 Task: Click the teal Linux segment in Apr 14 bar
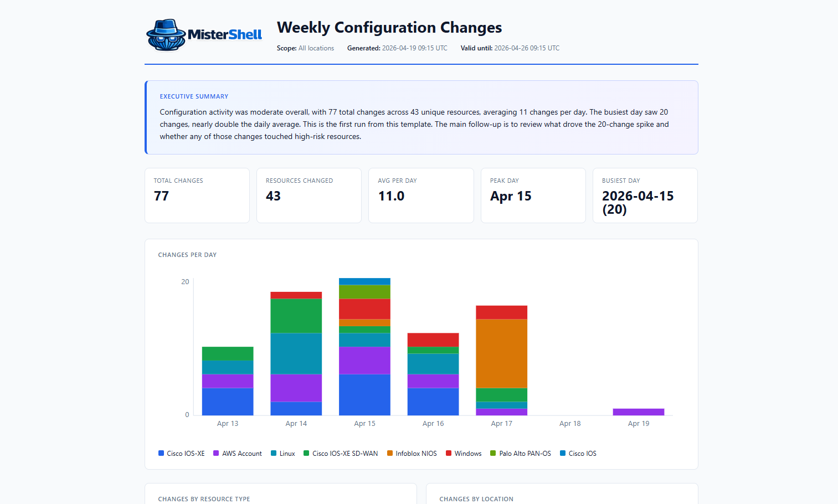[x=296, y=353]
